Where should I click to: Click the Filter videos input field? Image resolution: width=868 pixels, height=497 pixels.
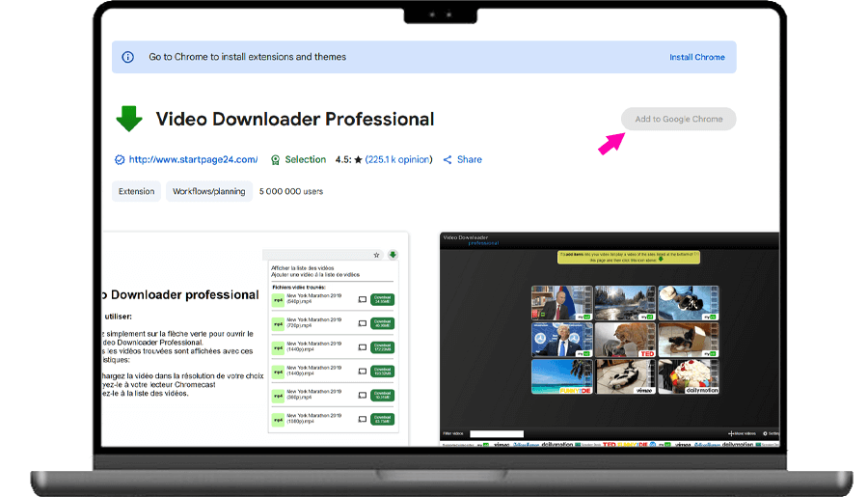[497, 434]
